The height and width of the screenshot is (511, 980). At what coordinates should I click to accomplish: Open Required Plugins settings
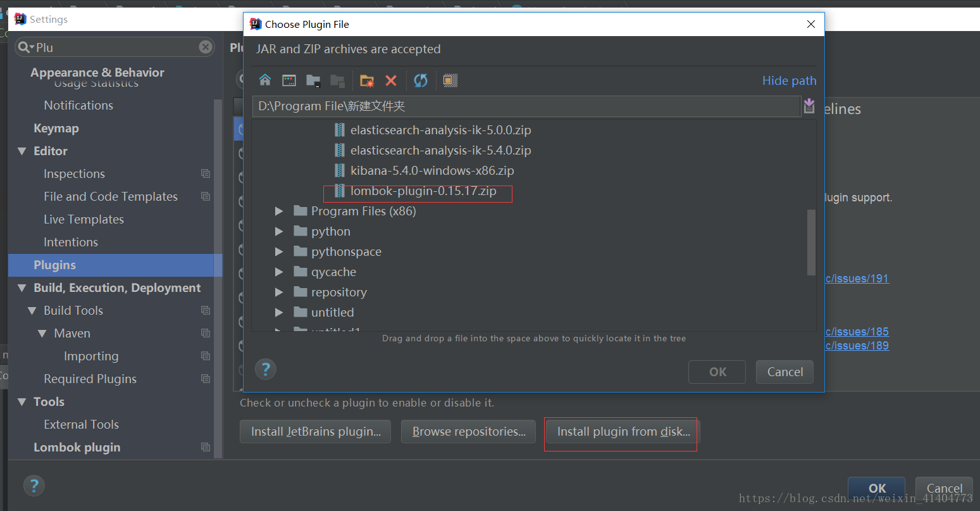click(90, 379)
